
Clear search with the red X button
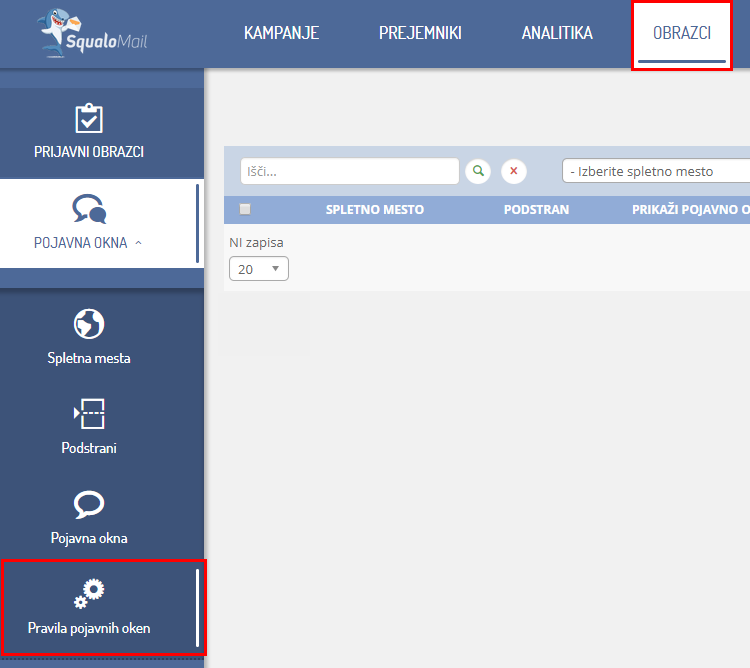(513, 171)
